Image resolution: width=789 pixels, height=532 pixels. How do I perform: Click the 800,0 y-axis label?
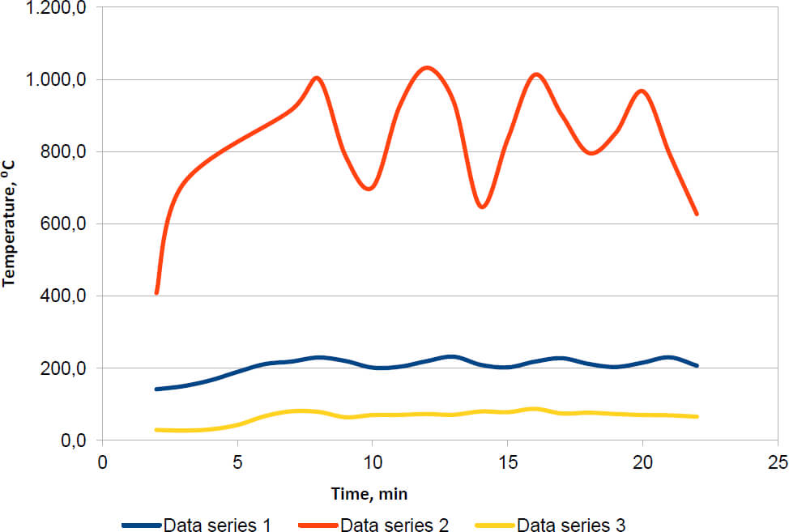tap(66, 151)
